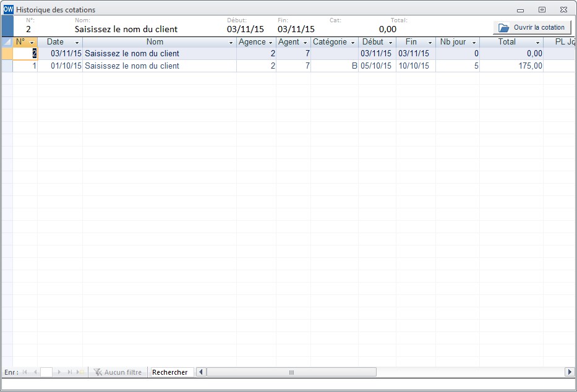Go to last record navigation arrow
The image size is (577, 392).
coord(69,372)
